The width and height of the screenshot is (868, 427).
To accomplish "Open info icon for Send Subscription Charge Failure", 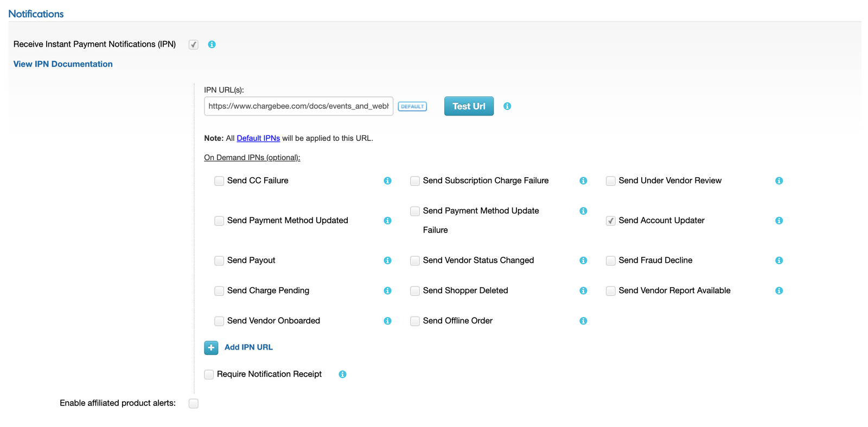I will (583, 181).
